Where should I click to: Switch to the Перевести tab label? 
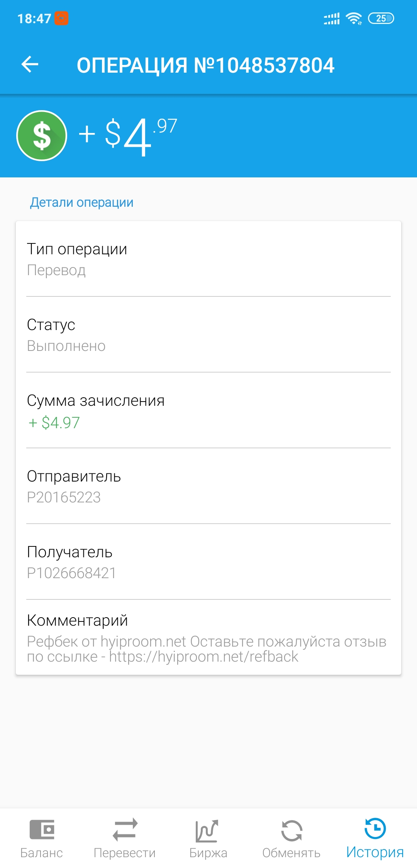[x=125, y=853]
